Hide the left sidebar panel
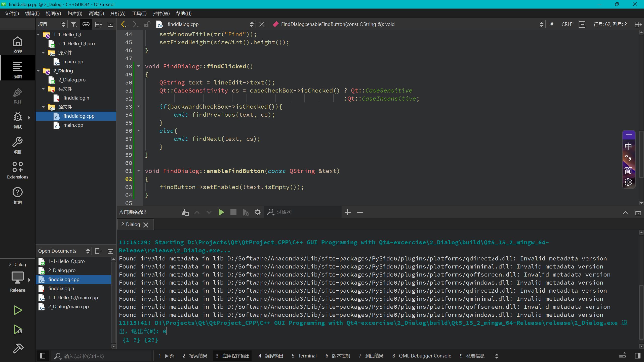Screen dimensions: 644x362 [42, 356]
